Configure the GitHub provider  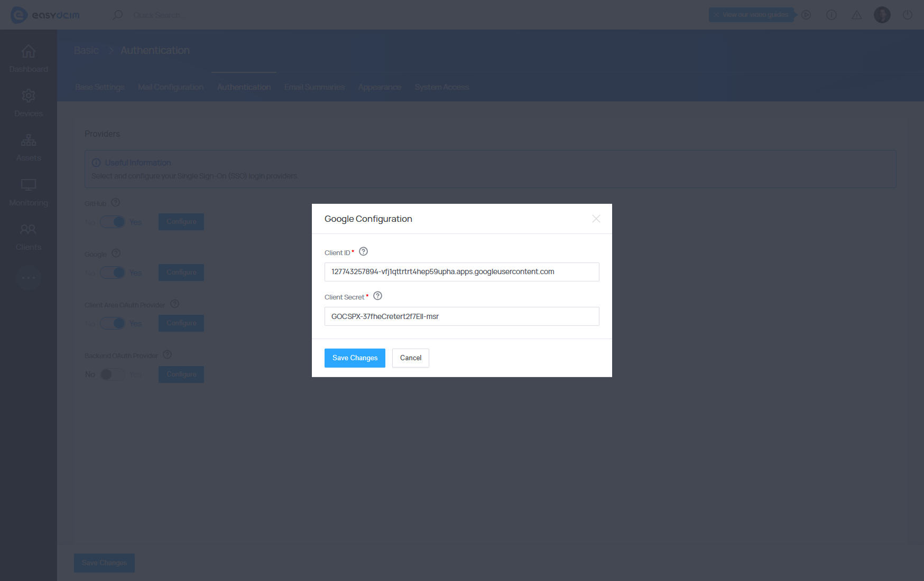click(x=181, y=222)
